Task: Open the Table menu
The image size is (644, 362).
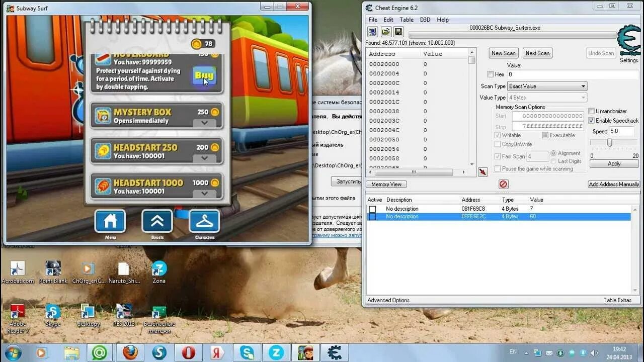Action: tap(407, 20)
